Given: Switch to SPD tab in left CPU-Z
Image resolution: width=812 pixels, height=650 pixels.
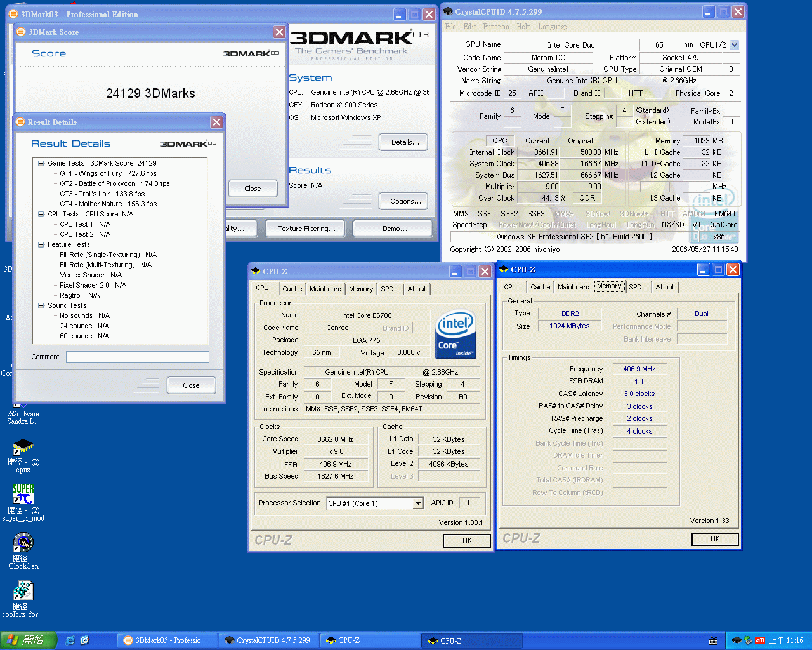Looking at the screenshot, I should (x=387, y=289).
